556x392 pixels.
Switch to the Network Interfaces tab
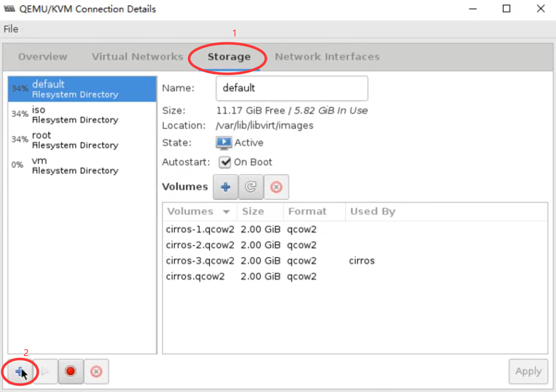327,57
